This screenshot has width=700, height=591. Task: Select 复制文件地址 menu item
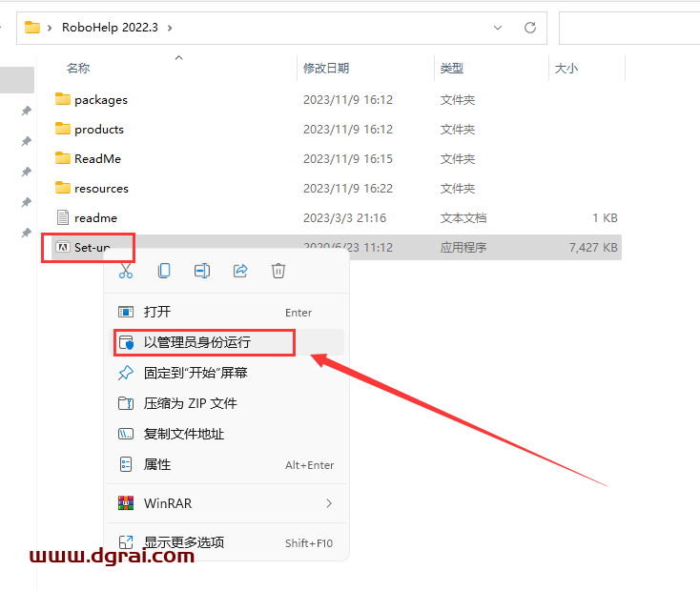coord(226,434)
